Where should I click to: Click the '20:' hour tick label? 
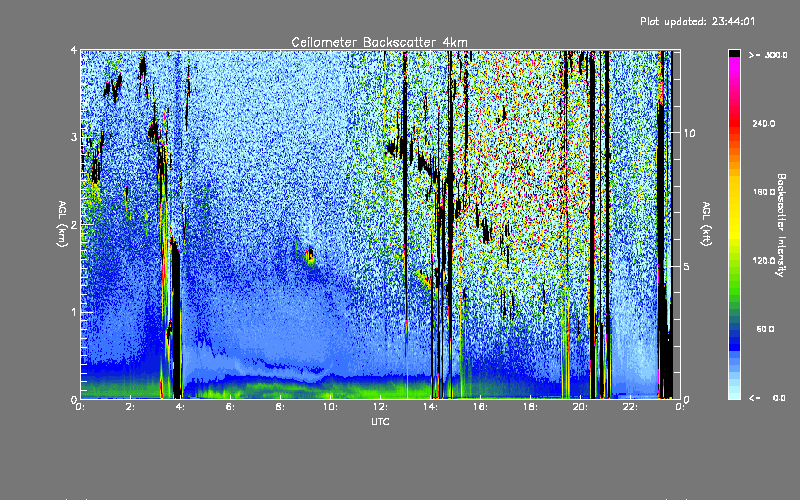(x=580, y=407)
